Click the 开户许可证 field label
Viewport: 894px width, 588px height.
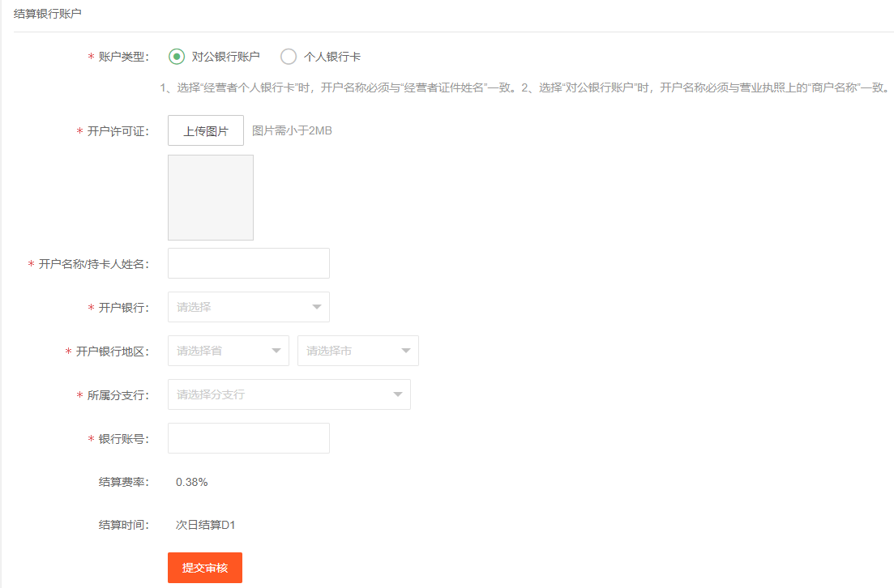coord(118,131)
